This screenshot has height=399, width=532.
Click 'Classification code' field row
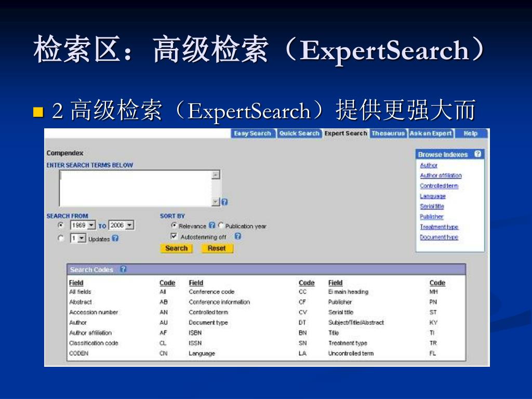(94, 343)
